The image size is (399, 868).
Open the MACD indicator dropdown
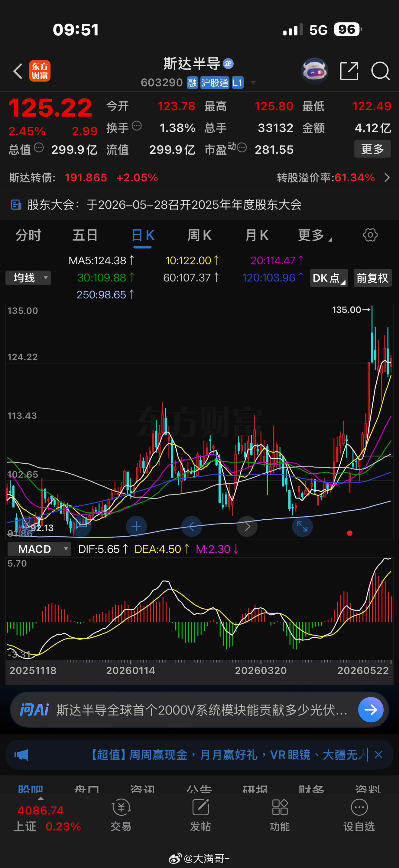pyautogui.click(x=39, y=549)
